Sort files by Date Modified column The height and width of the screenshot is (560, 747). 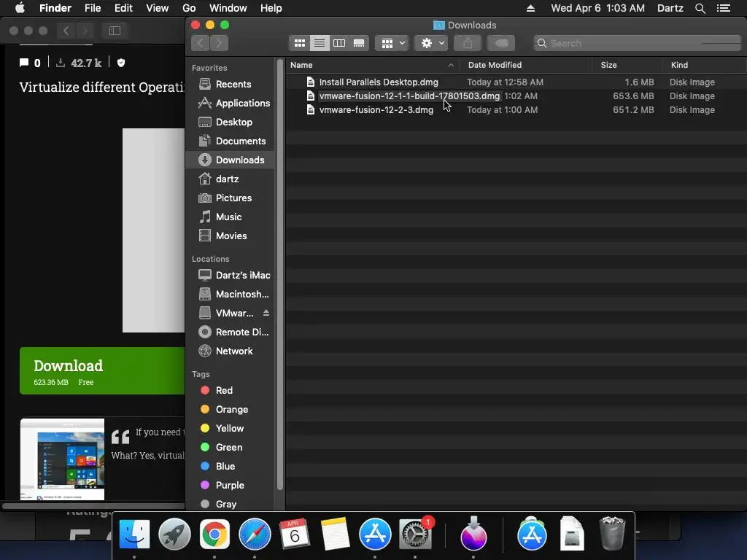point(526,65)
